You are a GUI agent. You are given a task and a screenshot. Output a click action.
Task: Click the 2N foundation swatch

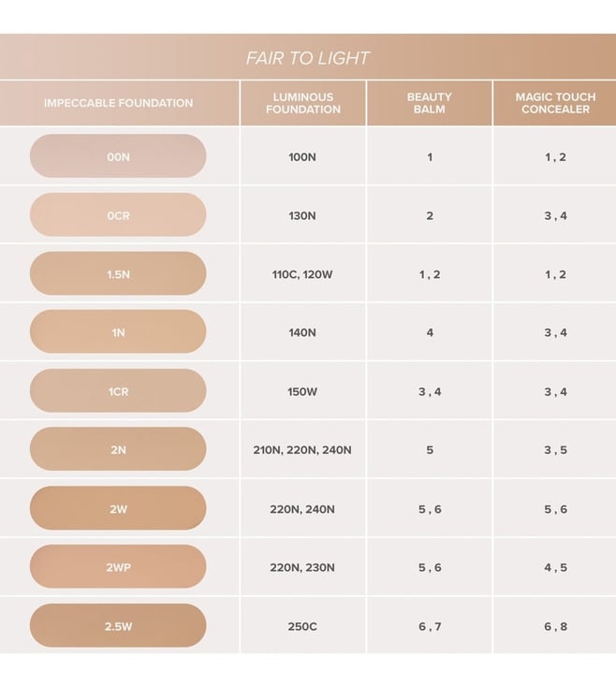pos(118,449)
